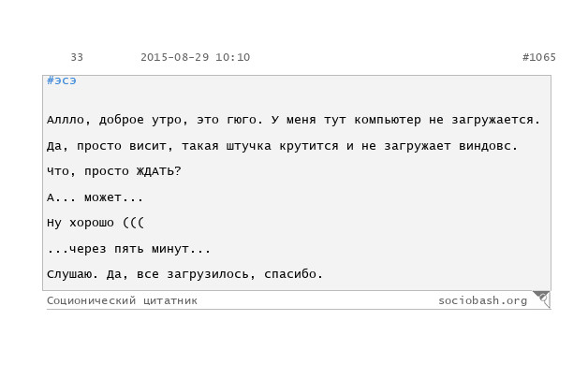Click the line starting with Аллло, доброе утро
Screen dimensions: 588x379
[293, 120]
